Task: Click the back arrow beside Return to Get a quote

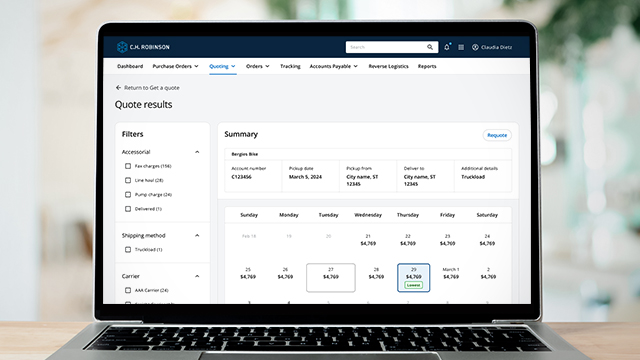Action: click(118, 87)
